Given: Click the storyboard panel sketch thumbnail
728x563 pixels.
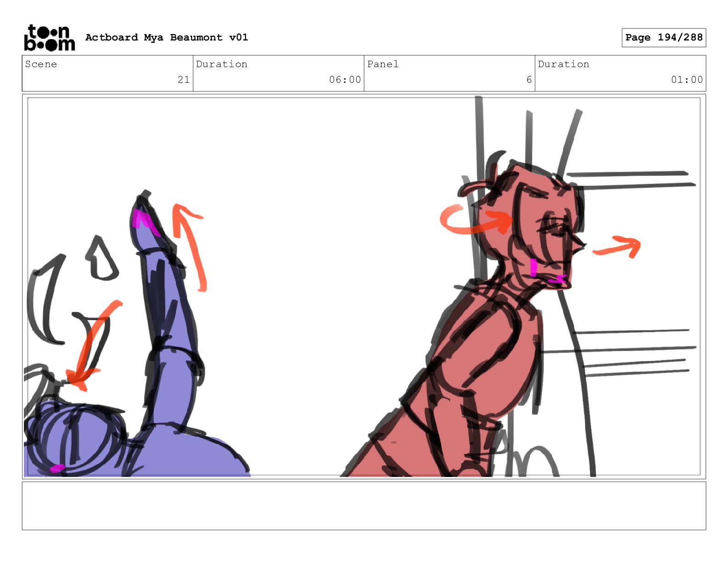Looking at the screenshot, I should tap(364, 286).
